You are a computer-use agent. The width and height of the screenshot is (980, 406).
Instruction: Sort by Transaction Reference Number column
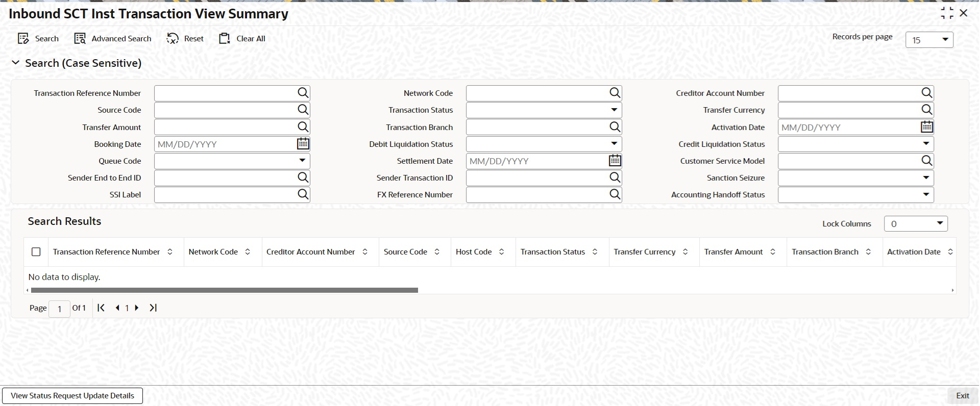(x=170, y=252)
